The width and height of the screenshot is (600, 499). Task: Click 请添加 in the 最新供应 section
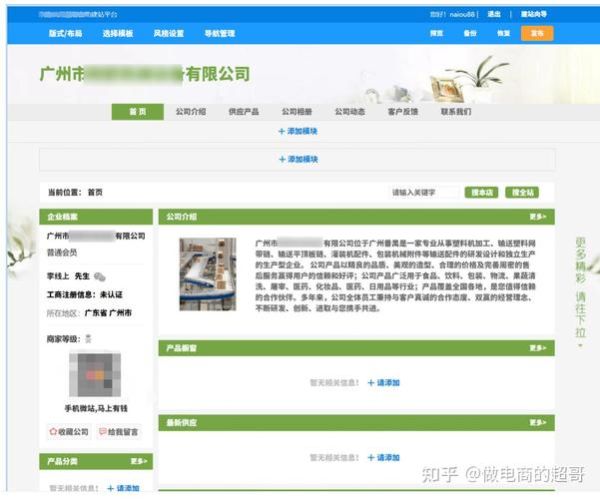click(x=383, y=458)
